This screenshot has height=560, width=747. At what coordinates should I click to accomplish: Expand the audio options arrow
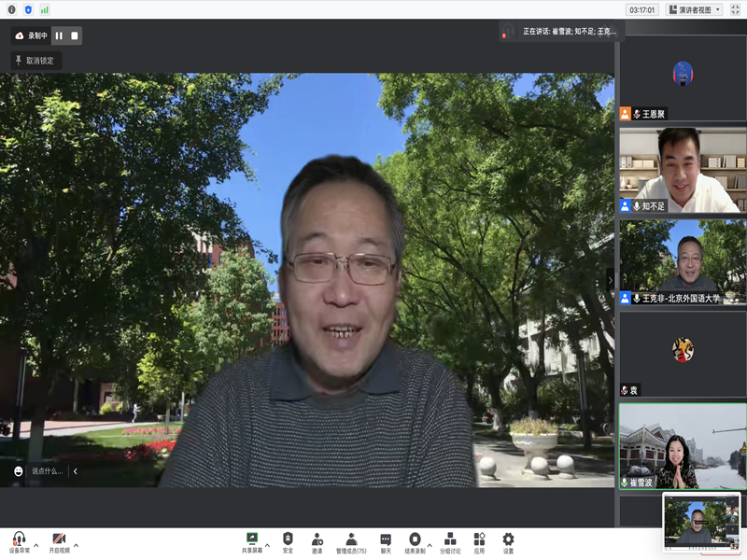tap(36, 544)
